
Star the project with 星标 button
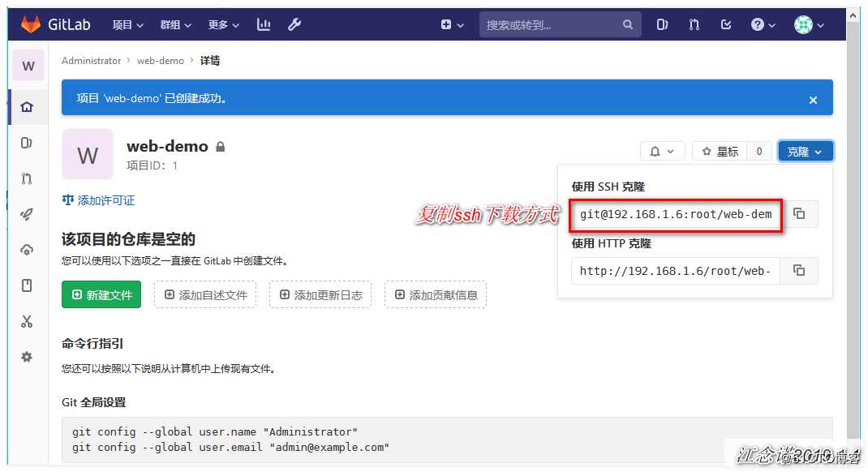coord(720,151)
